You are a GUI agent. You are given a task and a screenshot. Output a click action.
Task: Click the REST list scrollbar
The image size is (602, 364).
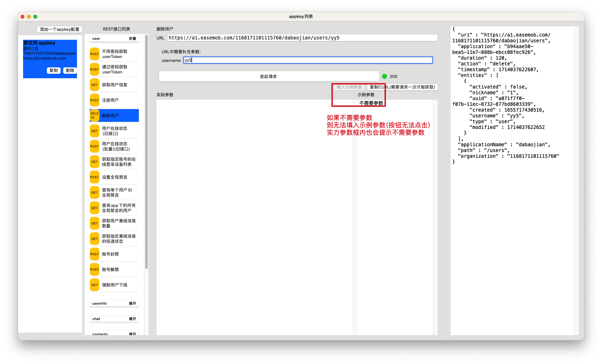(x=147, y=152)
